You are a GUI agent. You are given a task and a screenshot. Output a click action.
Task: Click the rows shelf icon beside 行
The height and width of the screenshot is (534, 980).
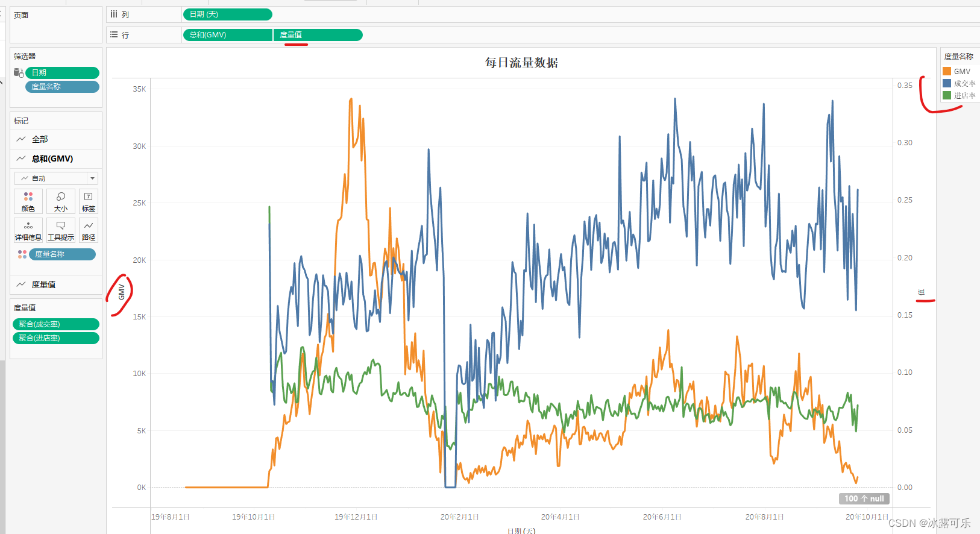[114, 35]
